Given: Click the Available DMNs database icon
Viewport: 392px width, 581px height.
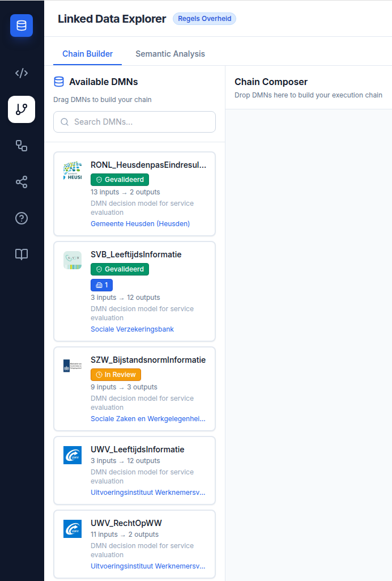Looking at the screenshot, I should pos(59,82).
